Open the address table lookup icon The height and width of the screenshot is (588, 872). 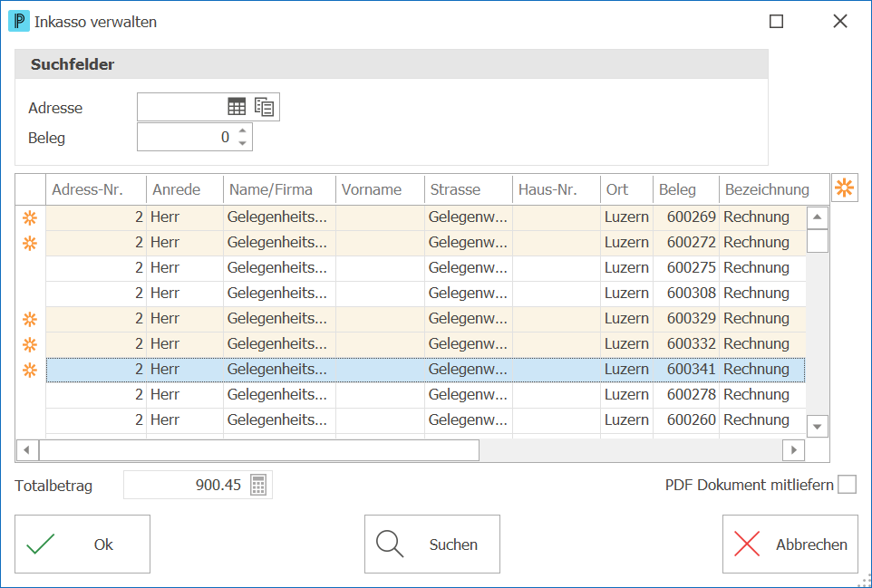[x=237, y=107]
